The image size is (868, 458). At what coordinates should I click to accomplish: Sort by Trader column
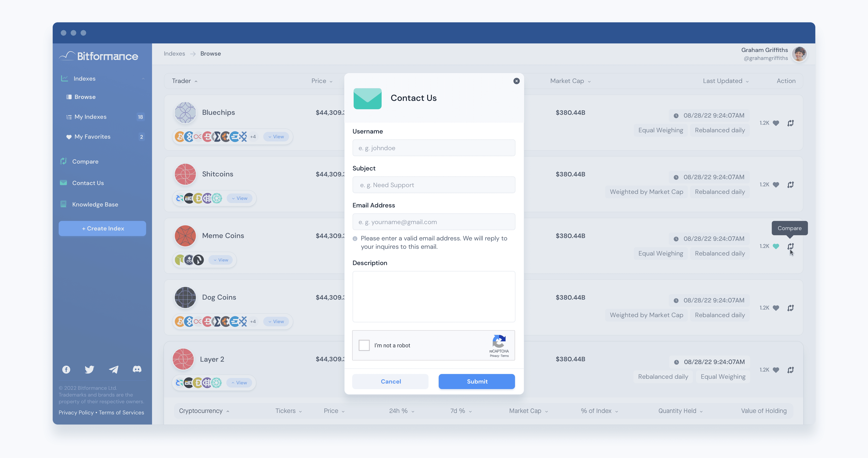pyautogui.click(x=184, y=81)
